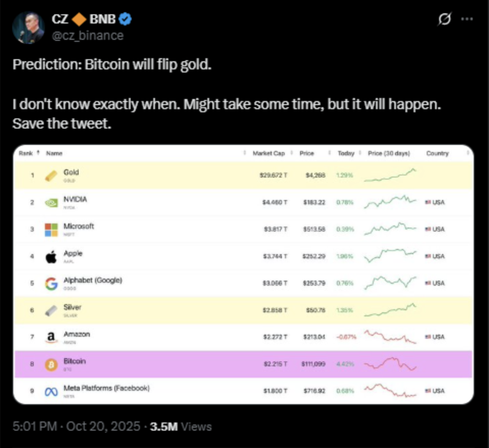
Task: Click the blue verified badge
Action: point(127,20)
